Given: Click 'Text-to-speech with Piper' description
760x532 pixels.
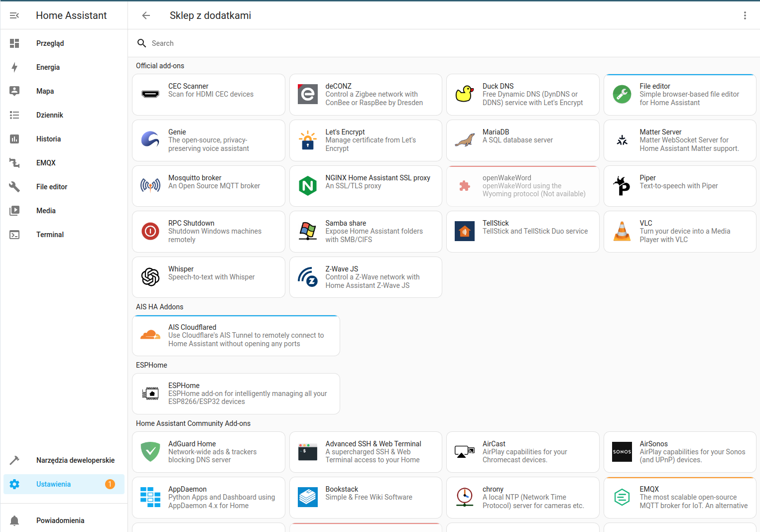Looking at the screenshot, I should pos(679,186).
